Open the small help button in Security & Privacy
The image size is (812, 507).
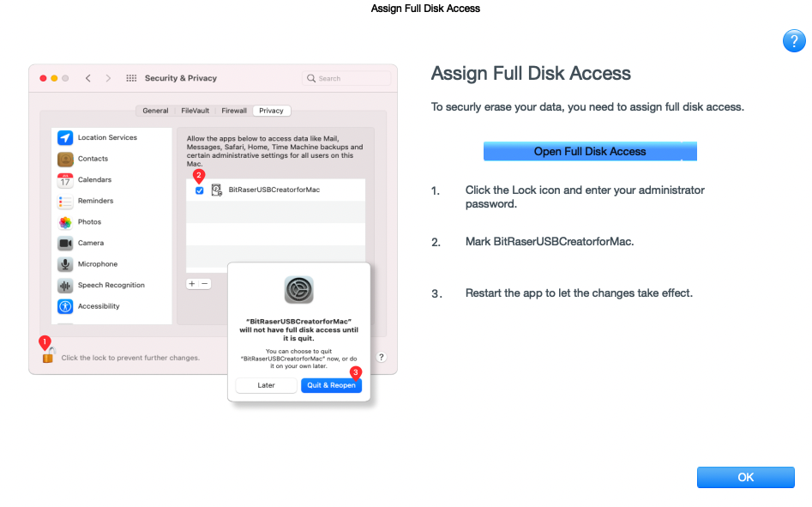point(382,358)
